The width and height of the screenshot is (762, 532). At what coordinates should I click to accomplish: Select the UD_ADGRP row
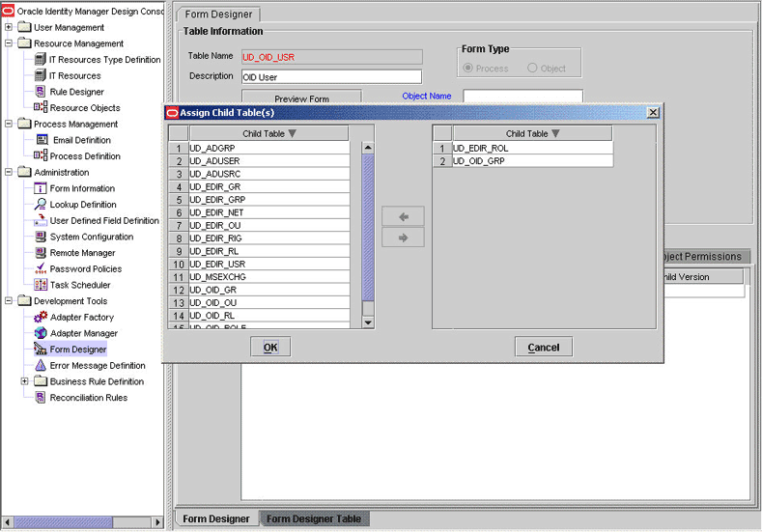[269, 148]
